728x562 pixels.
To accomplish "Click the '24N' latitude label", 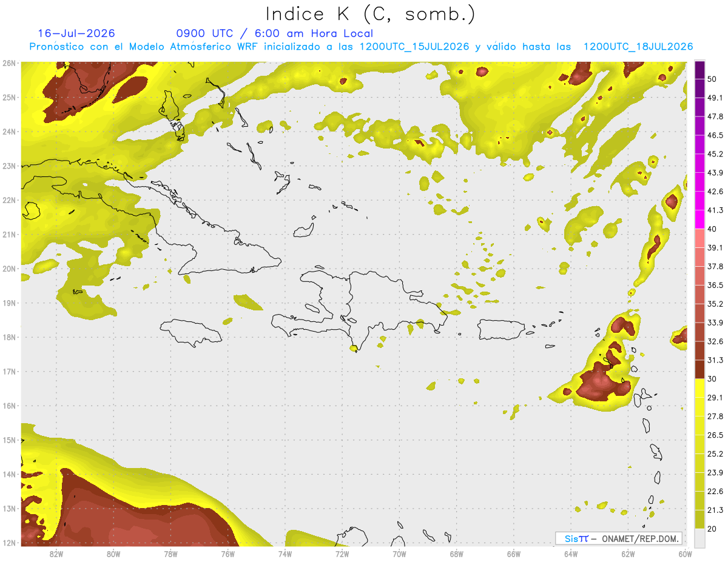I will tap(8, 132).
